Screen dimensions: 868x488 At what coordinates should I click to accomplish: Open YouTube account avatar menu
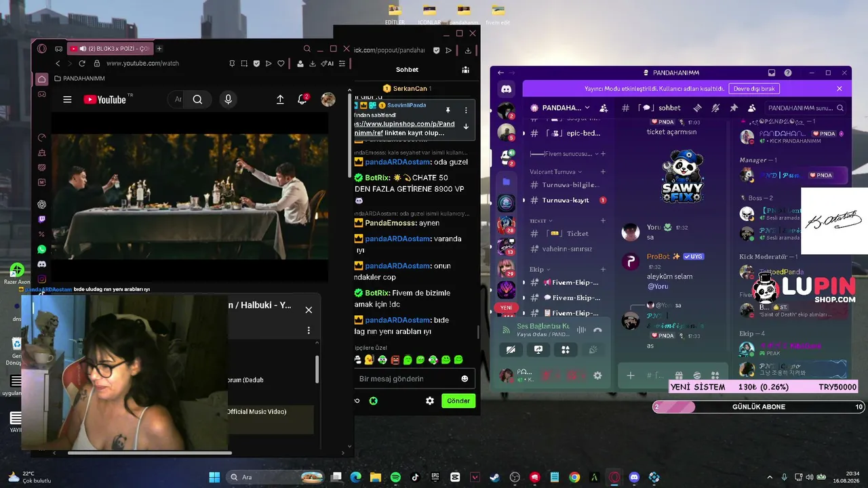click(328, 100)
